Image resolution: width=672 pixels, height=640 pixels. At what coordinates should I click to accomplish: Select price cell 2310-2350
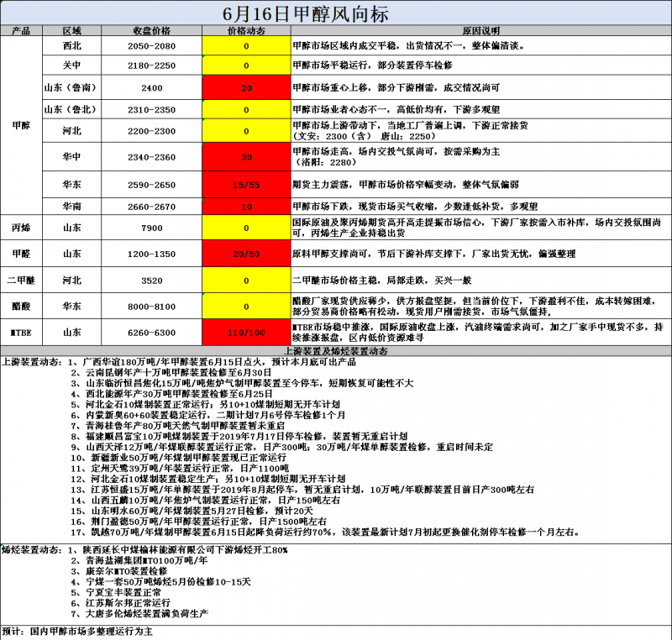click(151, 110)
